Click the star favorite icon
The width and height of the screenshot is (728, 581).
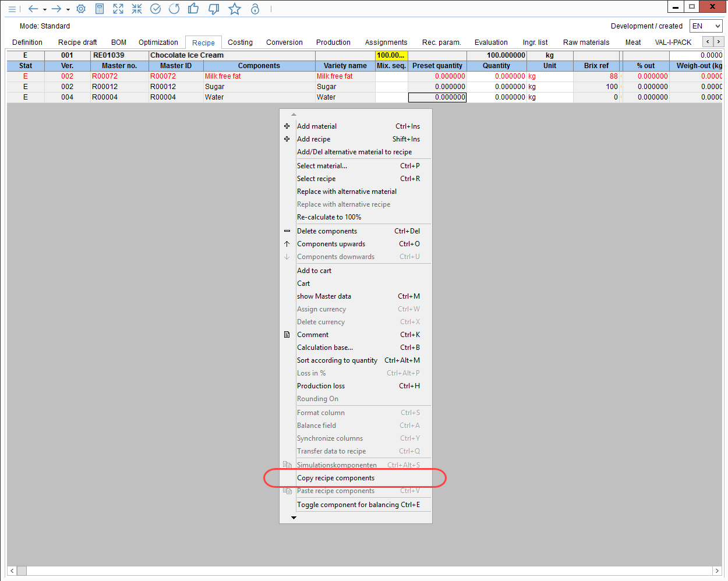pos(235,9)
